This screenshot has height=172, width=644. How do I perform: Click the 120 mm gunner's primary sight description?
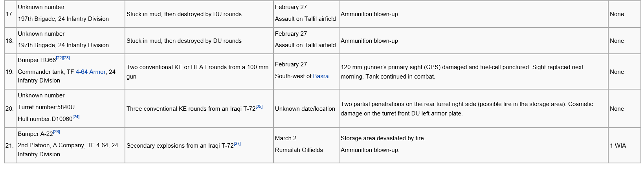462,72
